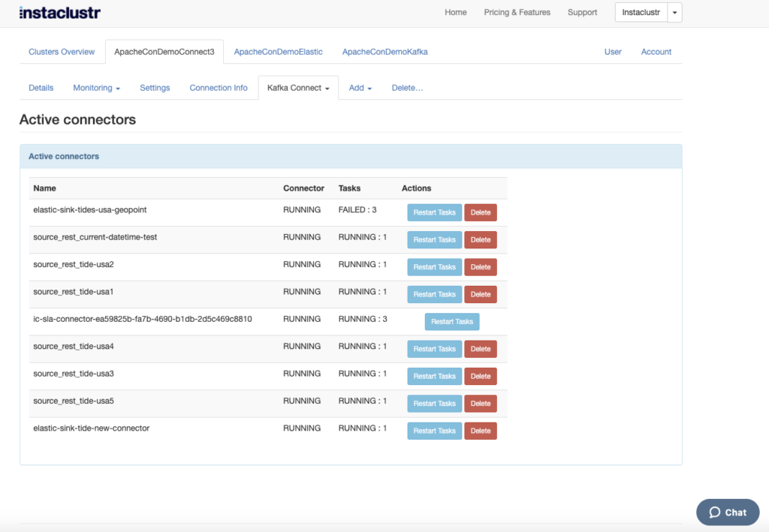The width and height of the screenshot is (769, 532).
Task: Click the Tasks column header
Action: (x=349, y=188)
